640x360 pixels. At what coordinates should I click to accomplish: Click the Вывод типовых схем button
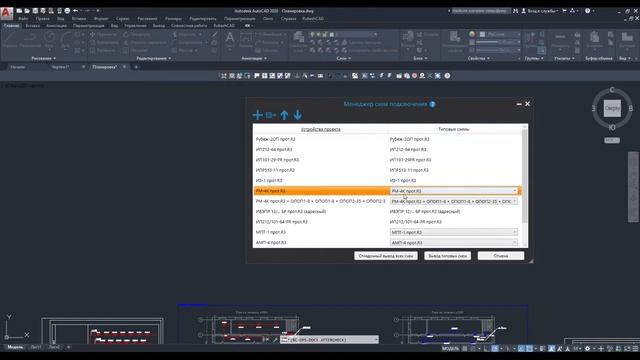pos(447,256)
